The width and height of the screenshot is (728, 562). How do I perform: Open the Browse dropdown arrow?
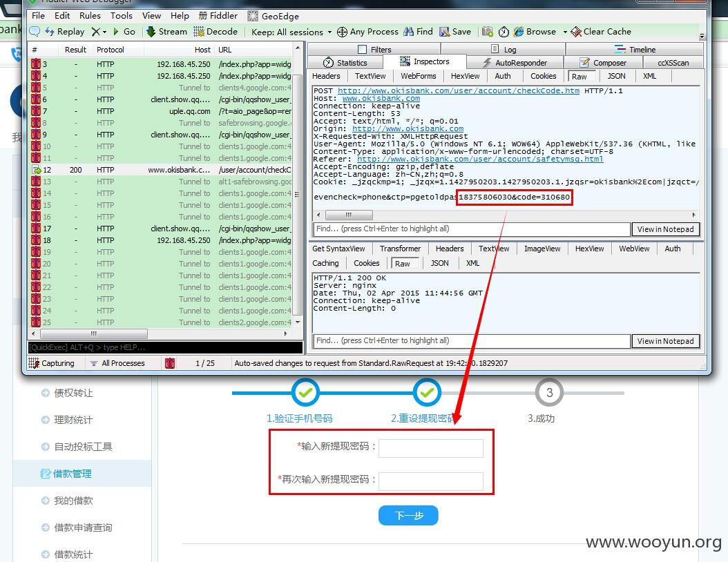[565, 32]
